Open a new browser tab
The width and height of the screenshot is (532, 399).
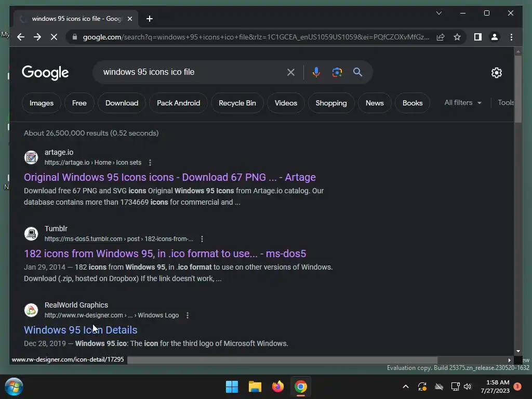tap(150, 19)
